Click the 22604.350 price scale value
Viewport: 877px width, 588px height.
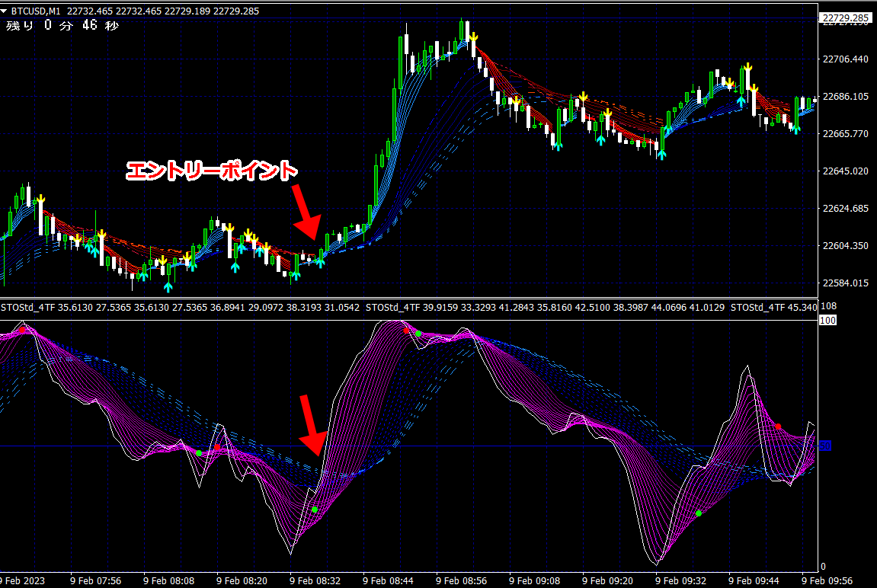[844, 246]
